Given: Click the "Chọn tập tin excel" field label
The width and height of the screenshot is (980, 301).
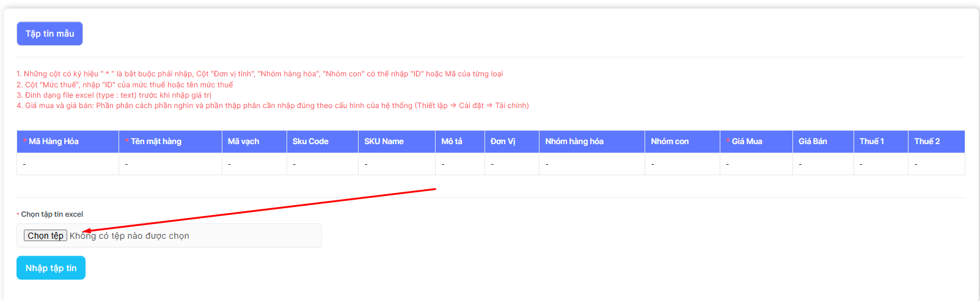Looking at the screenshot, I should click(52, 214).
